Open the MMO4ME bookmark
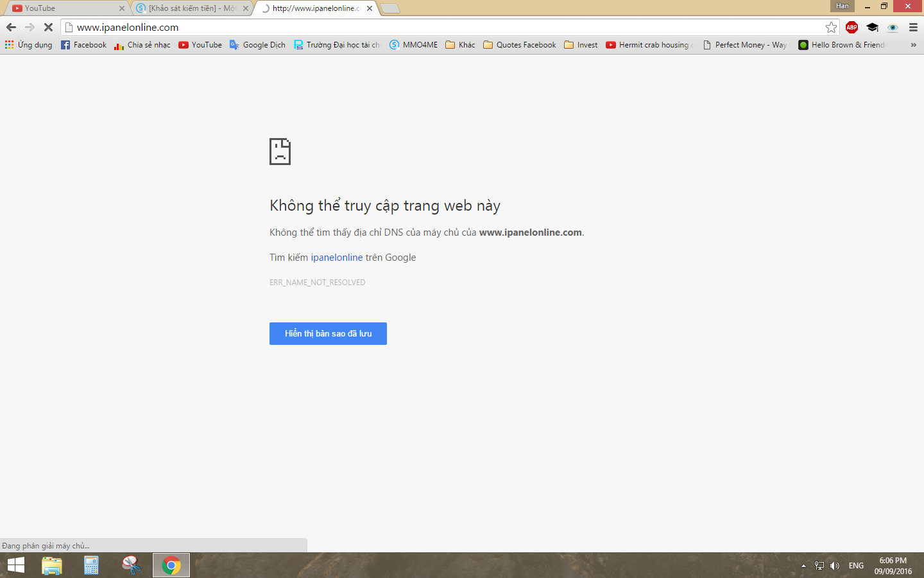This screenshot has height=578, width=924. [414, 45]
